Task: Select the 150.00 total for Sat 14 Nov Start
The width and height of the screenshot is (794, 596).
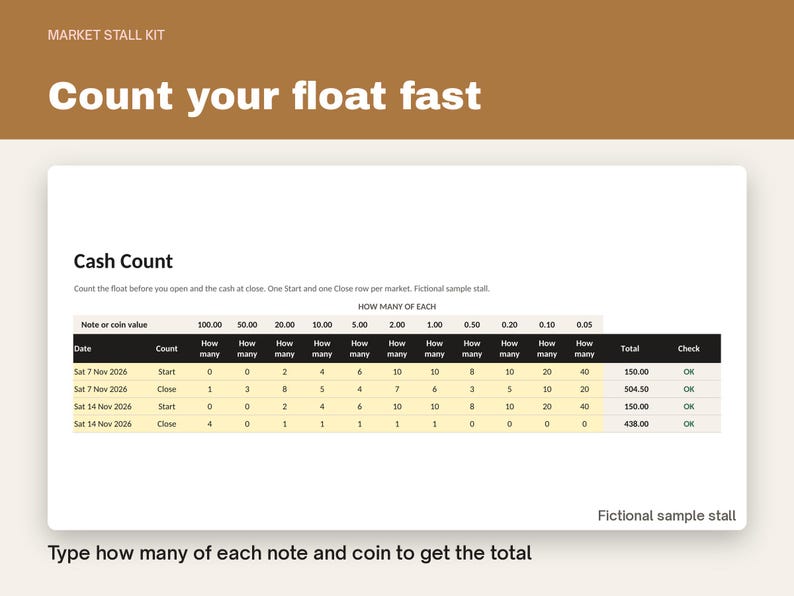Action: pos(637,406)
